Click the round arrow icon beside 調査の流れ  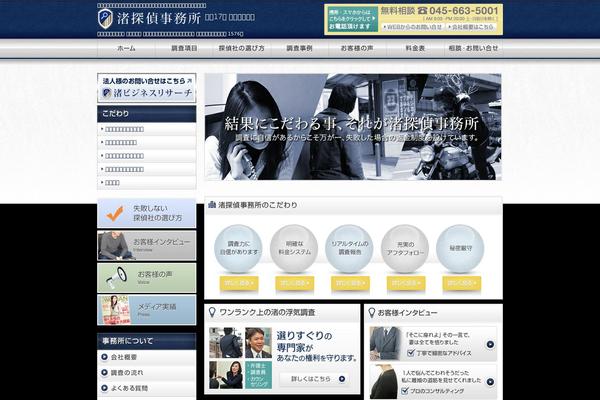coord(104,372)
